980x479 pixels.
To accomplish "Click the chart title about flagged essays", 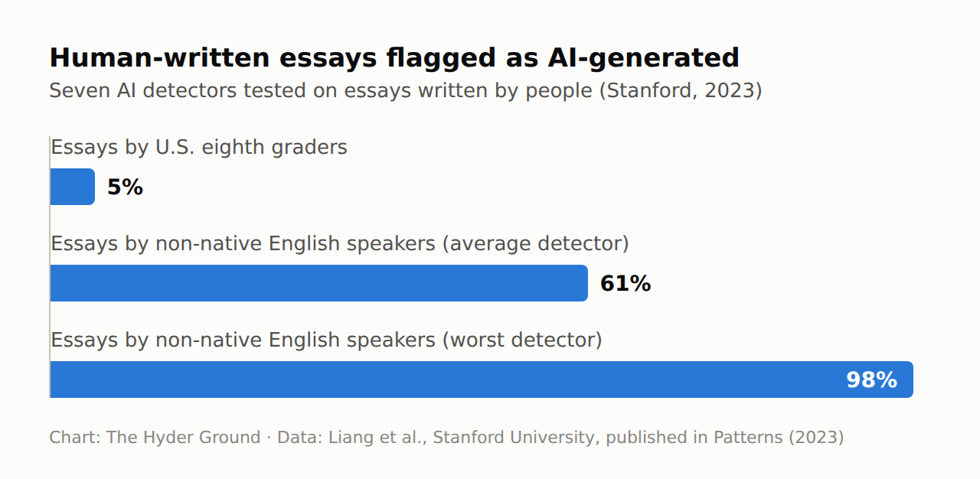I will 394,58.
